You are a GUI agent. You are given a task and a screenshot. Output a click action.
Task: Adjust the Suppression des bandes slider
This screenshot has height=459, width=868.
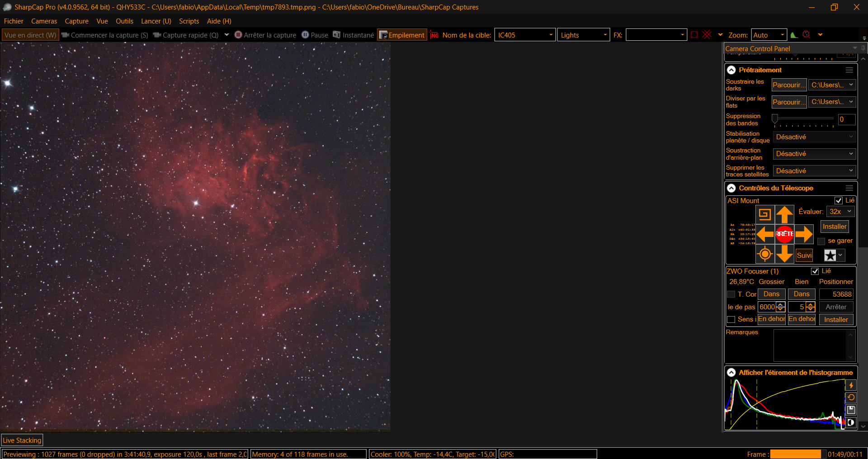[x=804, y=119]
